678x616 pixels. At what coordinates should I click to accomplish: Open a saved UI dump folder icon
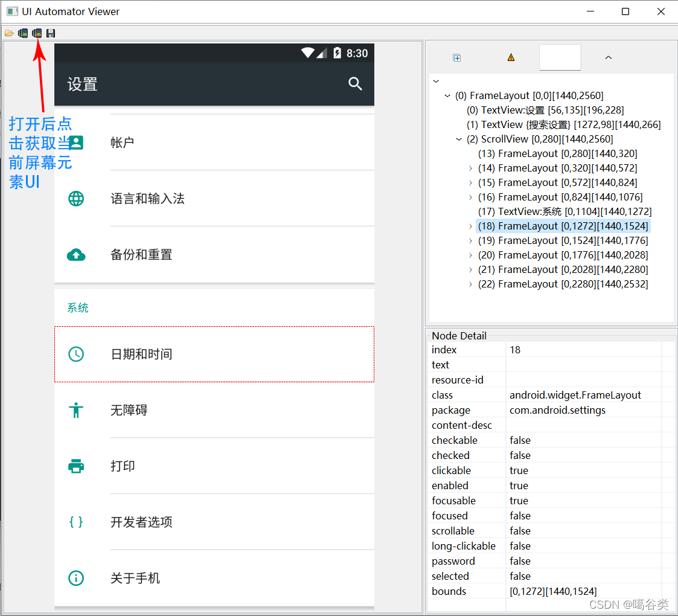[x=9, y=33]
